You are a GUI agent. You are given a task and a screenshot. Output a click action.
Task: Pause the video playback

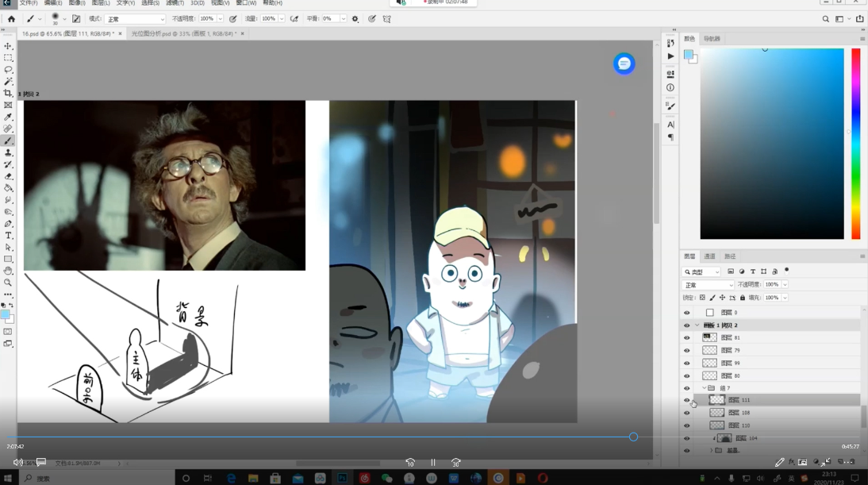pyautogui.click(x=433, y=462)
